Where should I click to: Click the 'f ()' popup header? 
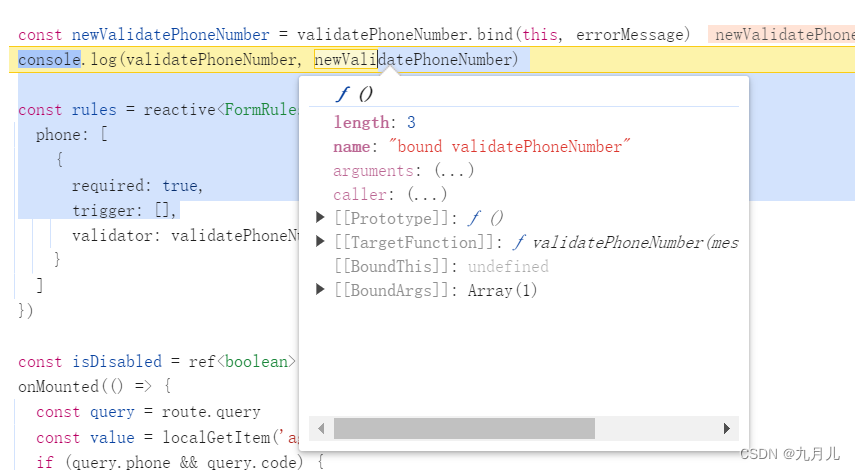354,94
